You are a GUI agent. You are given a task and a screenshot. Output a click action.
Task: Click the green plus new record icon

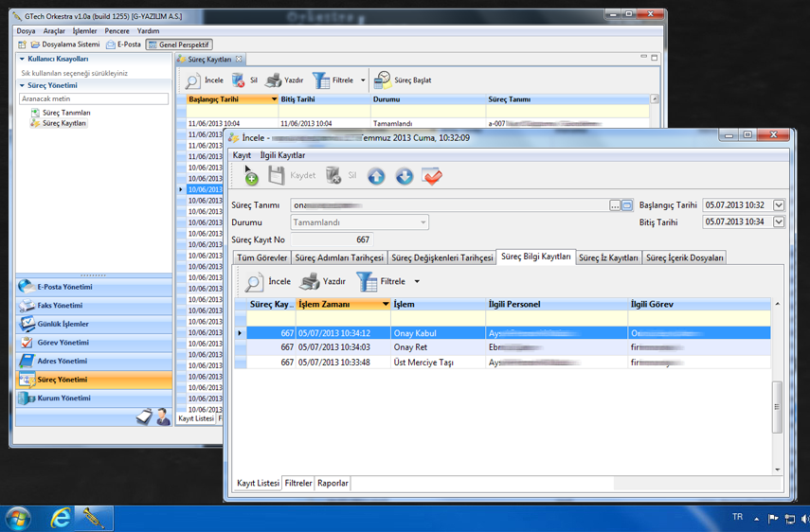(251, 176)
